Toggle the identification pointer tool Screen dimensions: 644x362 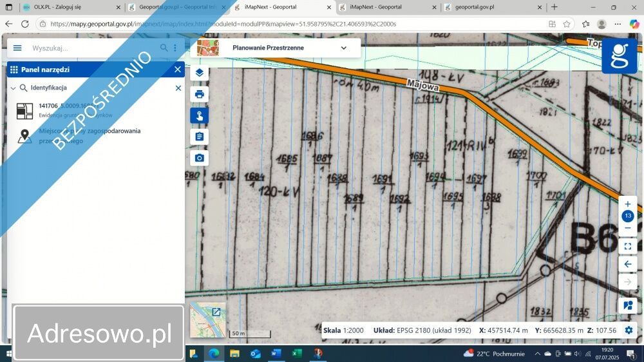(x=199, y=116)
